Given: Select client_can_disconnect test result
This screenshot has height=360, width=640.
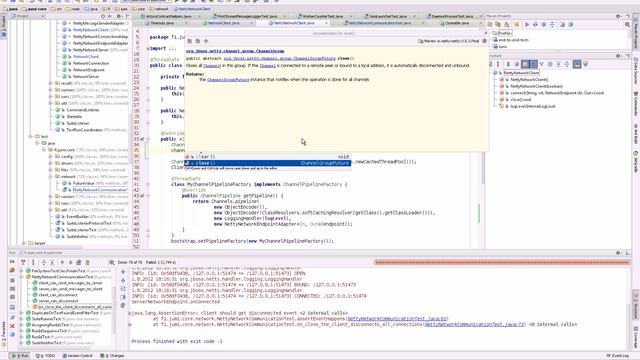Looking at the screenshot, I should click(x=58, y=295).
